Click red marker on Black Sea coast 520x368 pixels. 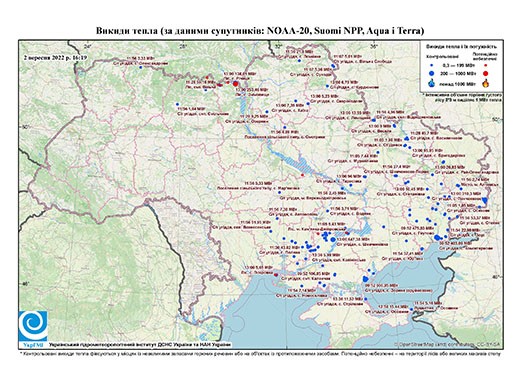[x=276, y=275]
